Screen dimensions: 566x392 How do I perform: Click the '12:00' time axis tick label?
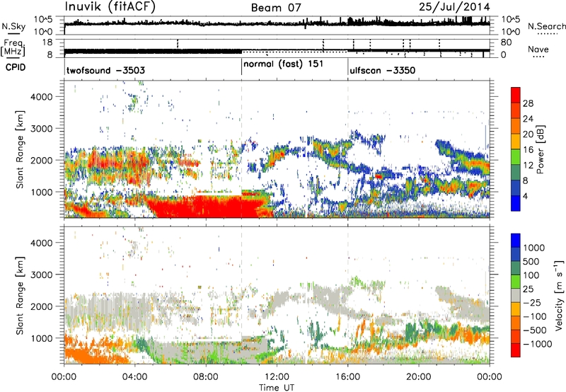(277, 377)
